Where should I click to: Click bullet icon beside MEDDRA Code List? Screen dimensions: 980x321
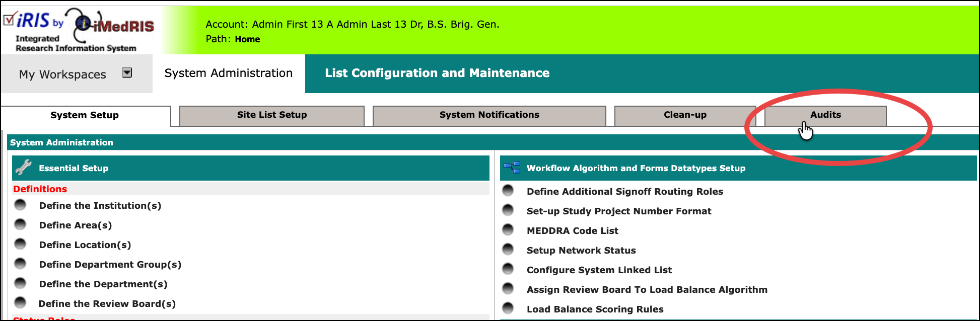pyautogui.click(x=508, y=229)
